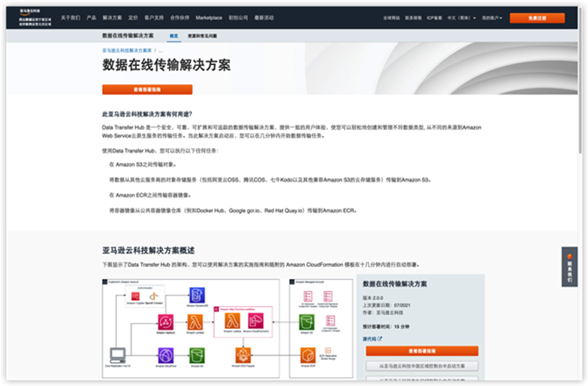Click the Customer's Amazon Account corner icon

[x=105, y=282]
